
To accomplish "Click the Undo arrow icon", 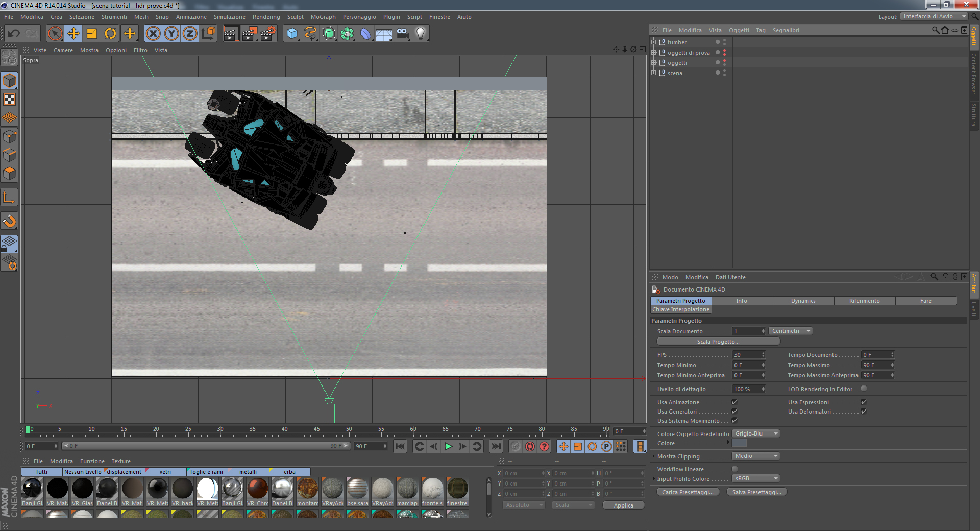I will [14, 34].
